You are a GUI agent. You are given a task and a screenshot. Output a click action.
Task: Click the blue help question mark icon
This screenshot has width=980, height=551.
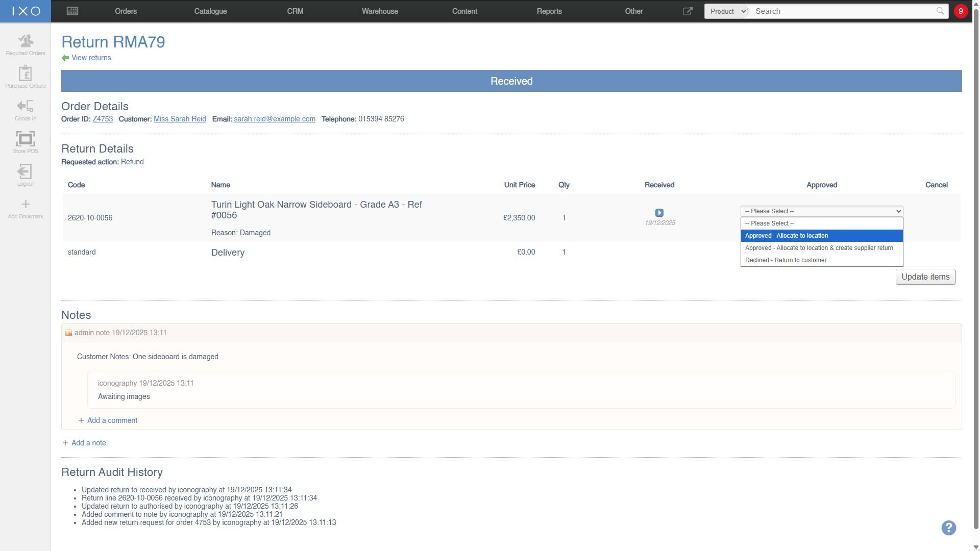point(948,528)
